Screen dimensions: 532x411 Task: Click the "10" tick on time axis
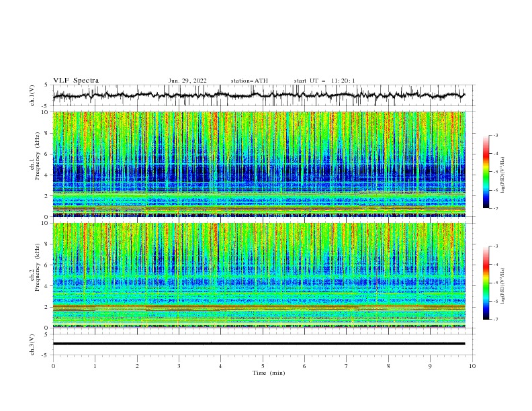[472, 366]
